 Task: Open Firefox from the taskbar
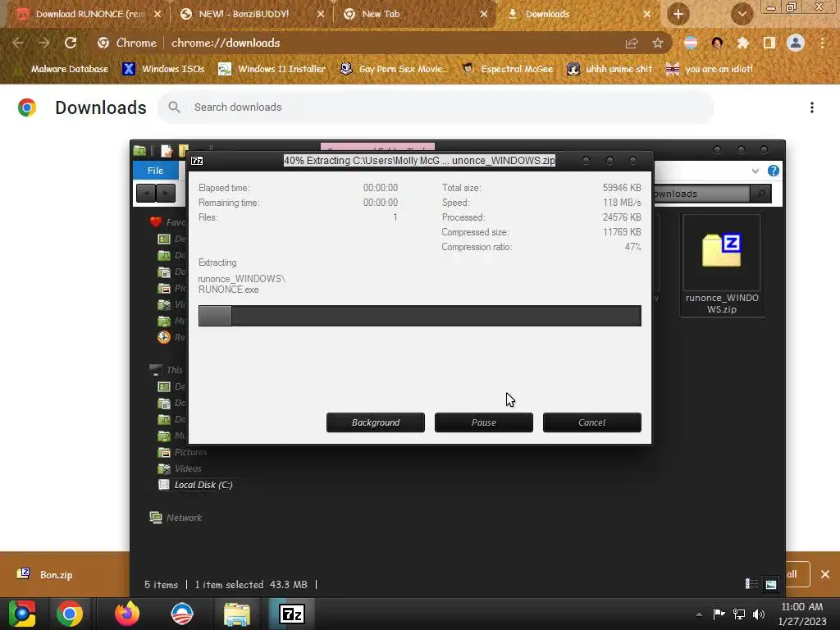(x=127, y=614)
